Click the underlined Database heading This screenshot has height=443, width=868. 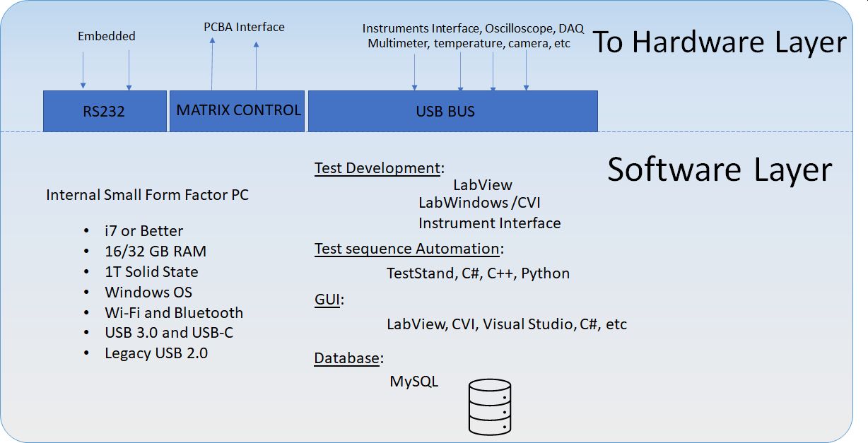coord(346,358)
